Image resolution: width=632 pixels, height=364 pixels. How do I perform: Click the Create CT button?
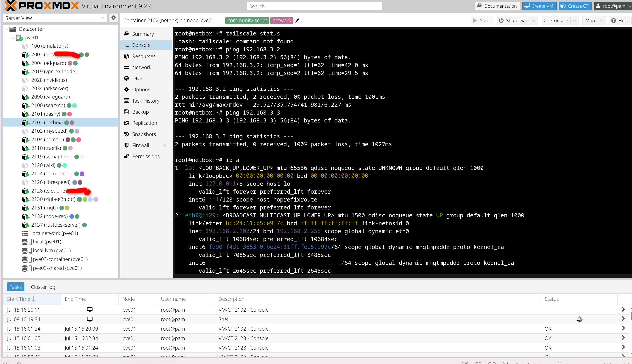coord(575,6)
